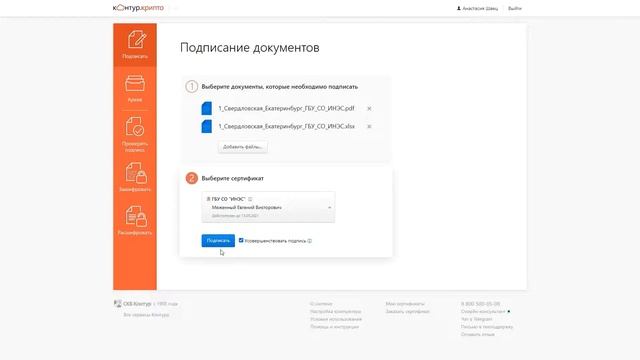
Task: Click the blue Подписать button
Action: (x=218, y=241)
